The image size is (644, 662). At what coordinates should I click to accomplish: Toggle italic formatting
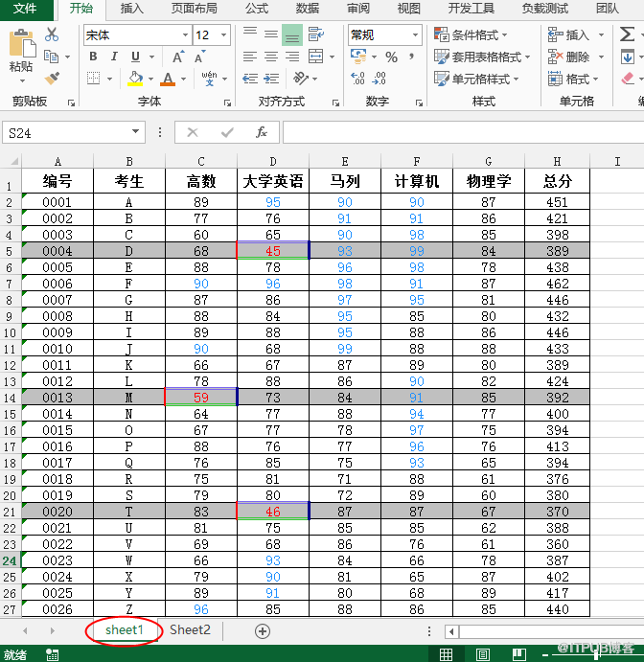tap(114, 57)
